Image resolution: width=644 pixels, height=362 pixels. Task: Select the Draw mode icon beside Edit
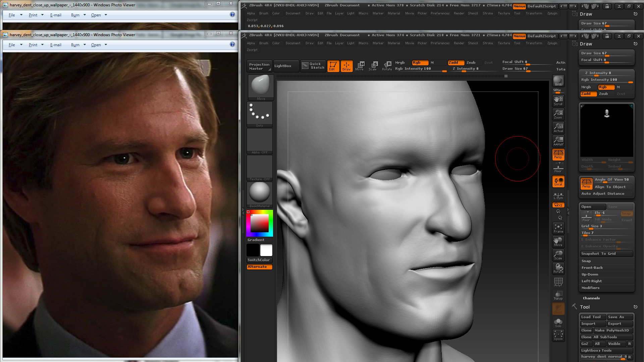[346, 66]
